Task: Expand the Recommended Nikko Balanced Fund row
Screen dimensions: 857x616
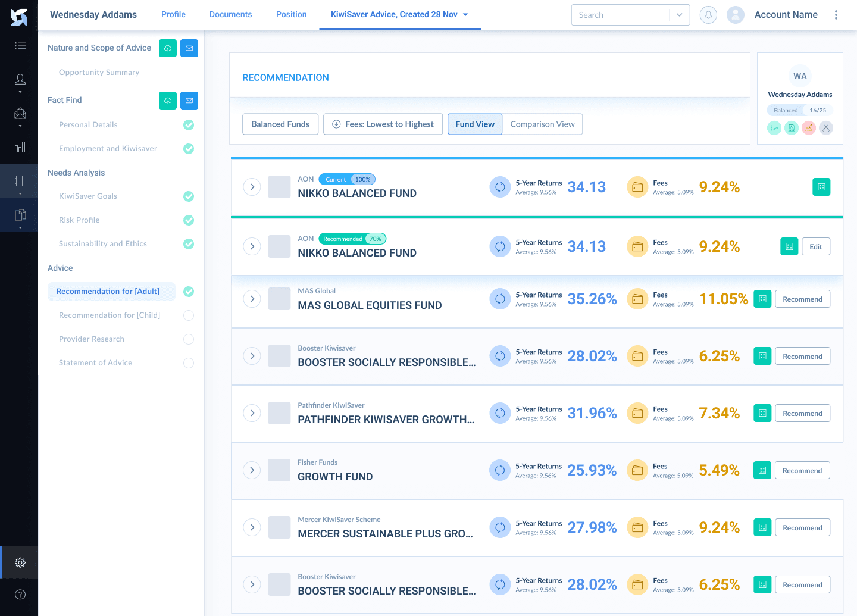Action: coord(252,246)
